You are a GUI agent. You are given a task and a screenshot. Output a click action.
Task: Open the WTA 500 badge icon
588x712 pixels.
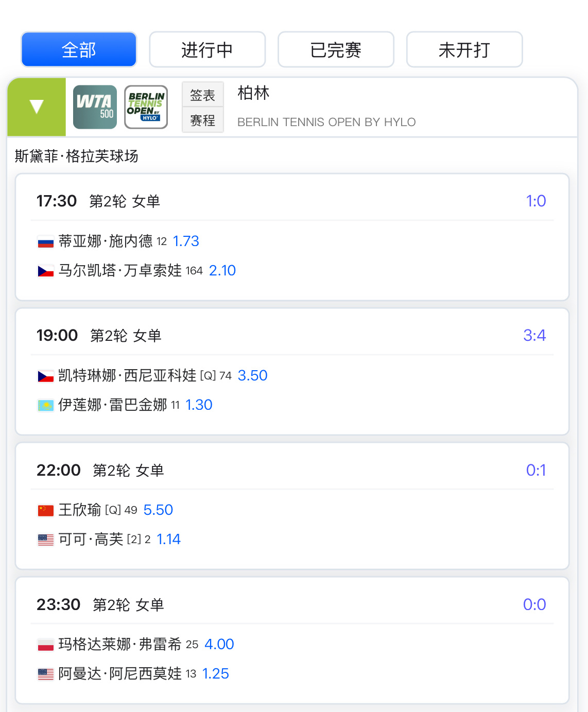(95, 107)
